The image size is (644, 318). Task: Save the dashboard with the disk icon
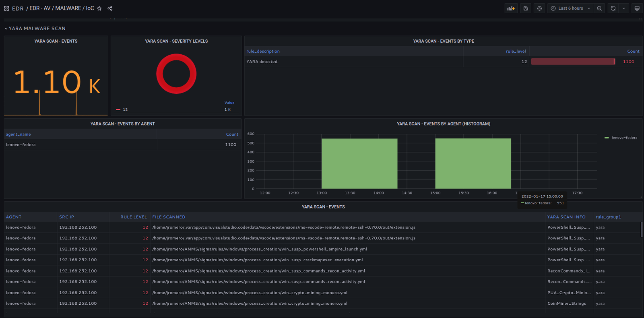[526, 8]
